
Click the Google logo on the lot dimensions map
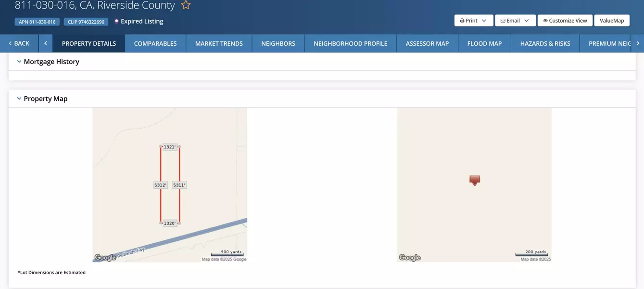pyautogui.click(x=104, y=257)
